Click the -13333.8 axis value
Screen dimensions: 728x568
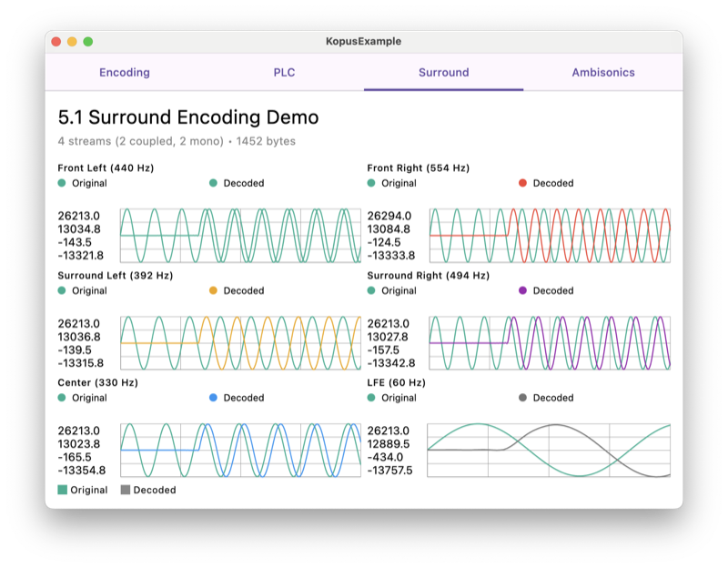click(x=391, y=256)
